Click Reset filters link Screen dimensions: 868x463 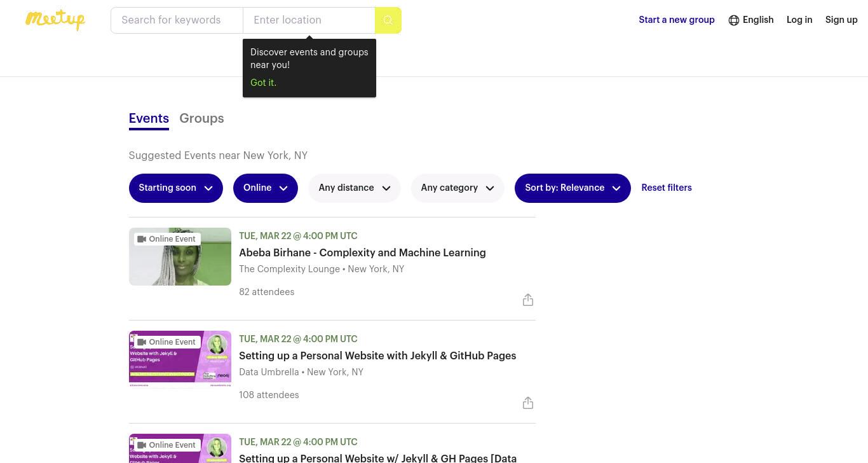coord(667,188)
